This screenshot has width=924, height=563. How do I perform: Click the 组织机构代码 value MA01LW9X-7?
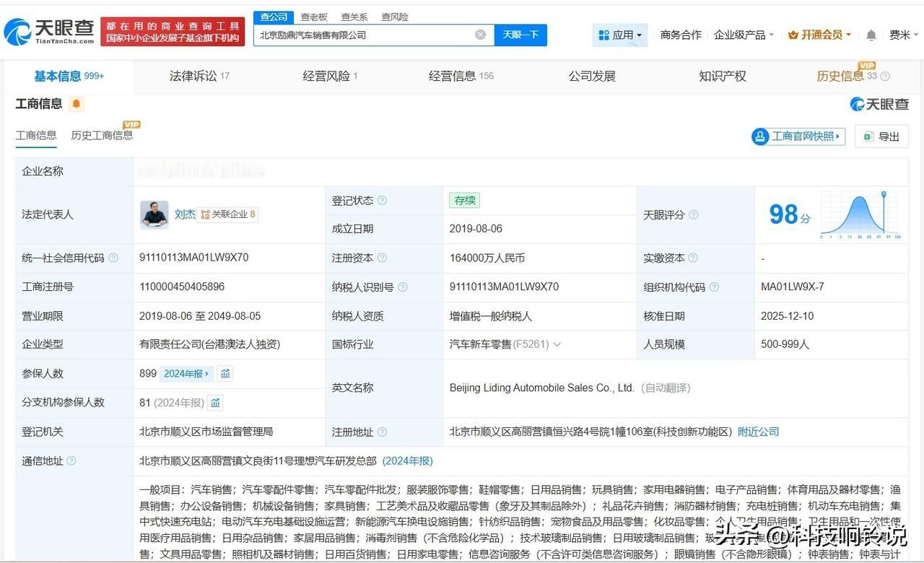[x=793, y=287]
